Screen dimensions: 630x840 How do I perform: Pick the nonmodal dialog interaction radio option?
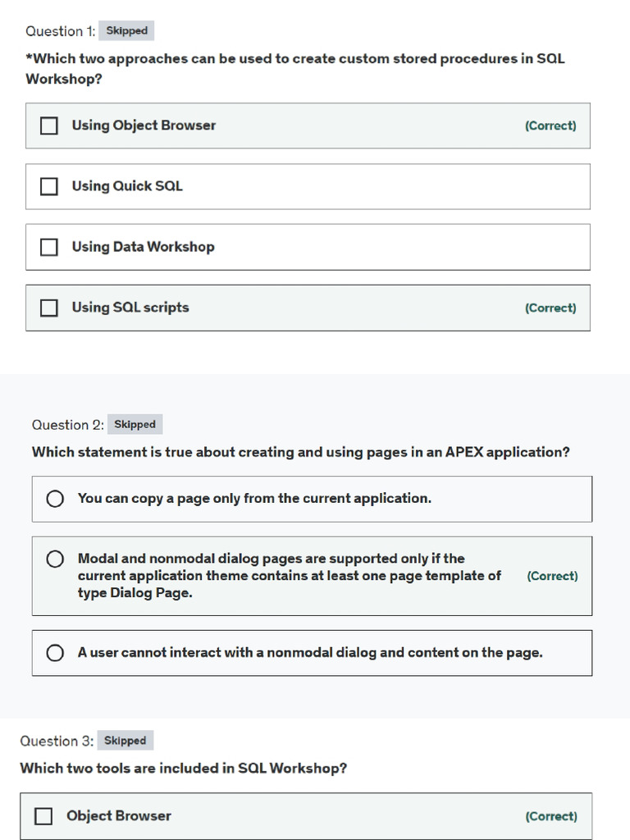55,653
